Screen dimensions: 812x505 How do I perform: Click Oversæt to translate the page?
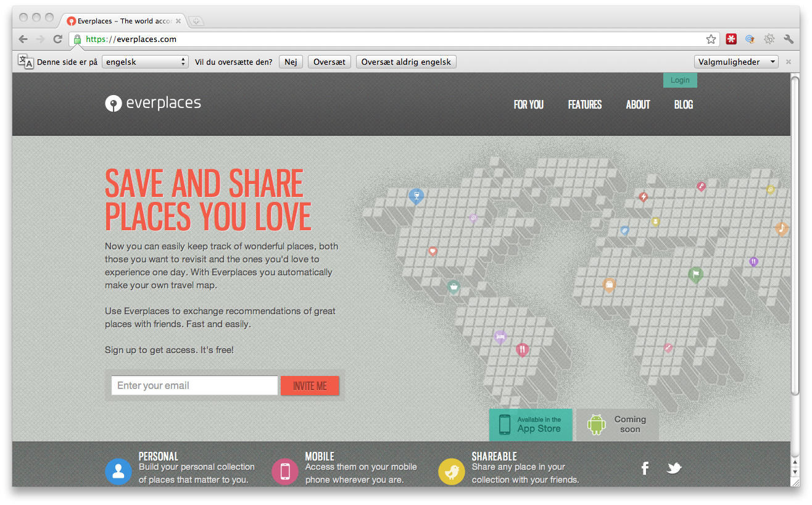329,62
